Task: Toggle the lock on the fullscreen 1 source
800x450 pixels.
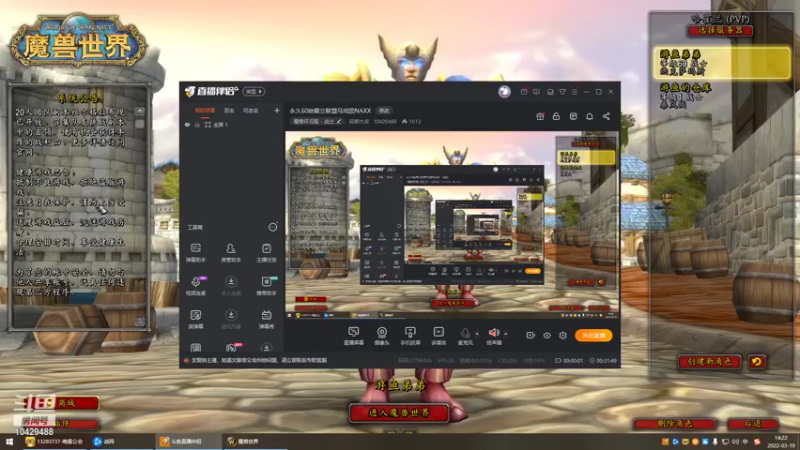Action: click(197, 124)
